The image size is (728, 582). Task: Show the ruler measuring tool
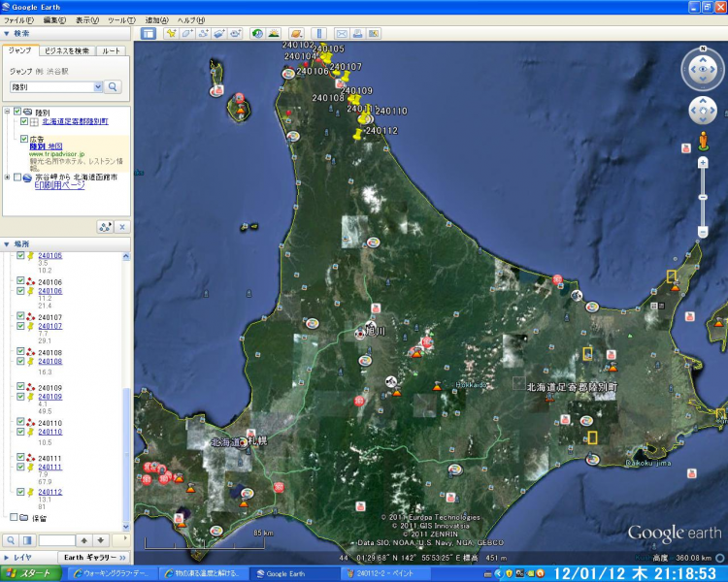pyautogui.click(x=320, y=33)
